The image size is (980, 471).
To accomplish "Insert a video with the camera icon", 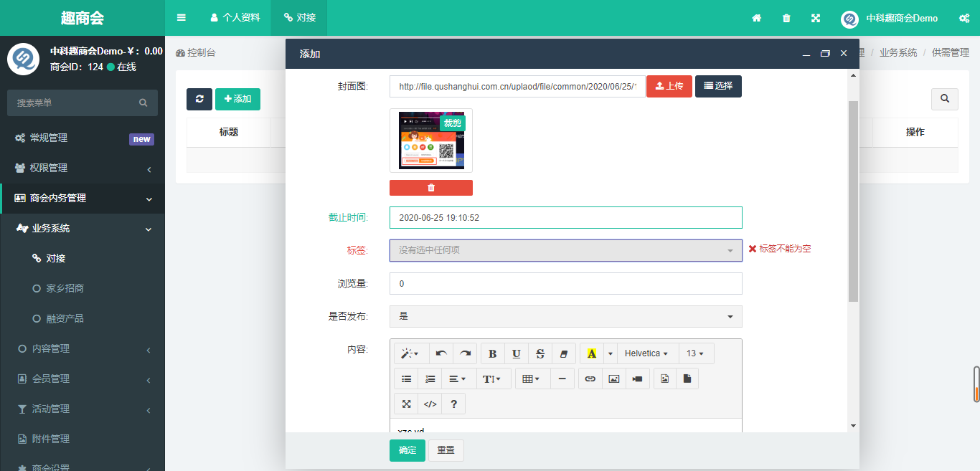I will 637,379.
